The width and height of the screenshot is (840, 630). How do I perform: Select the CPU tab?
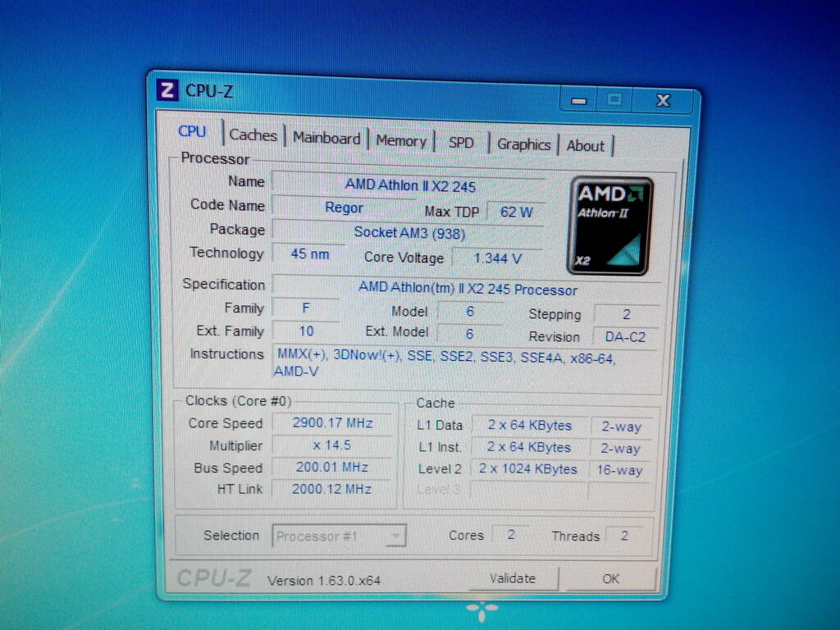click(192, 132)
